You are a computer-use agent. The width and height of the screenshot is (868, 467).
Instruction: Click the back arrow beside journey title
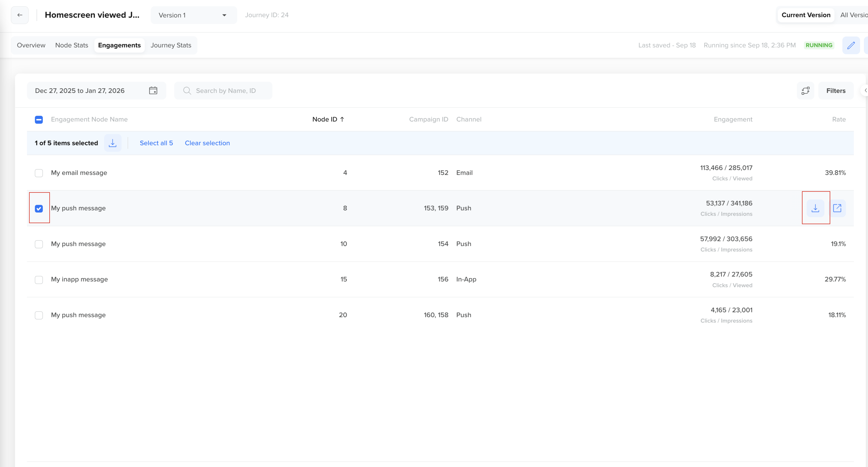pyautogui.click(x=19, y=15)
